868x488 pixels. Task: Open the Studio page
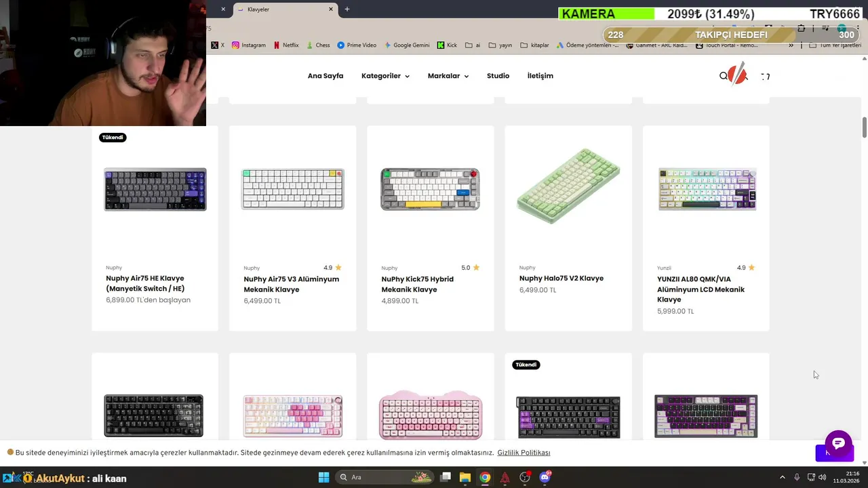(x=498, y=76)
